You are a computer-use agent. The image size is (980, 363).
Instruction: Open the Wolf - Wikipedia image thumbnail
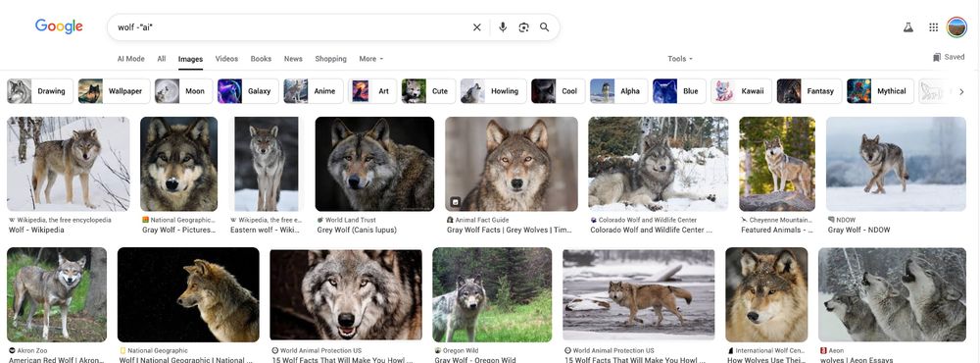click(69, 164)
